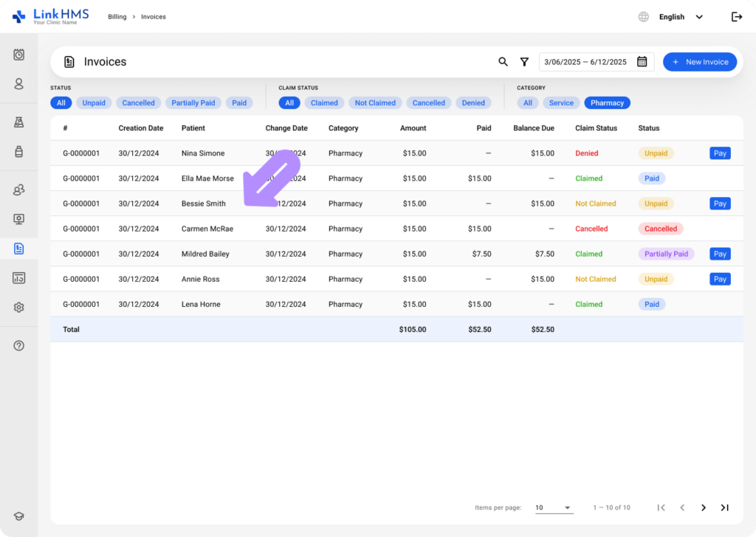Screen dimensions: 756x537
Task: Click the $105.00 total amount
Action: [x=413, y=330]
